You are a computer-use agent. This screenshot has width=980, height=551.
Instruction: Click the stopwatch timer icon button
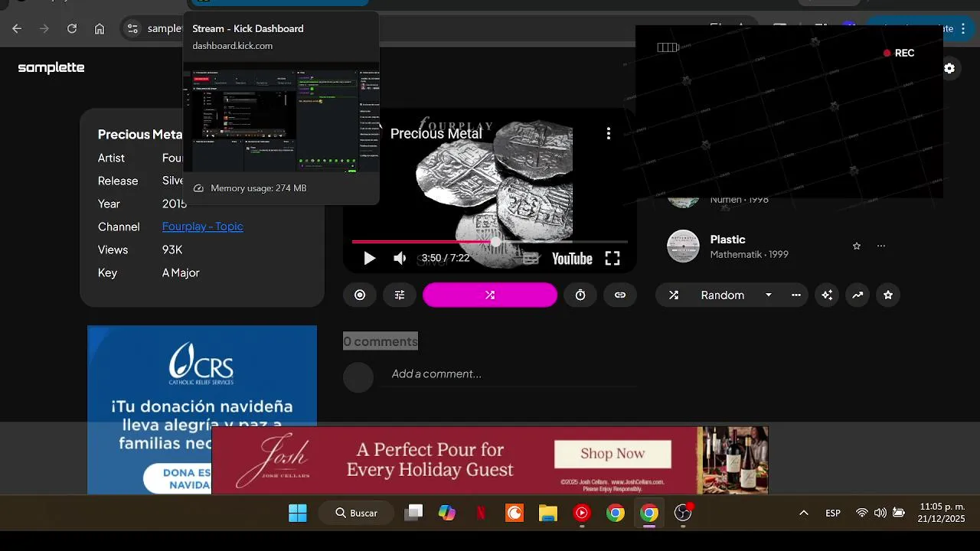580,295
